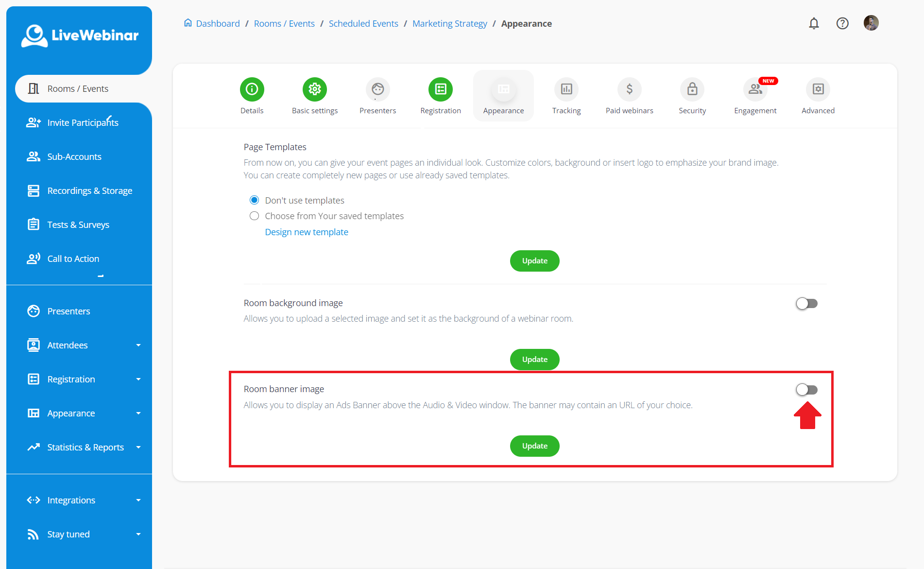Open the Paid webinars dollar icon
924x569 pixels.
tap(629, 89)
